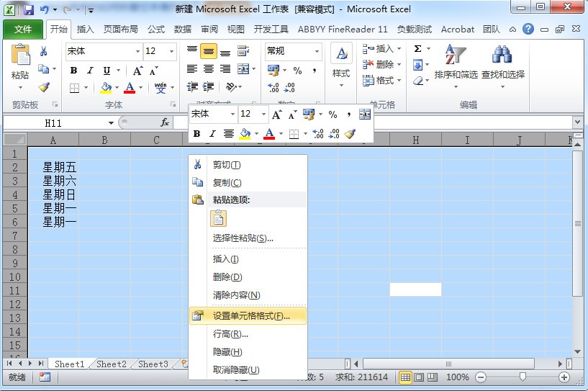This screenshot has width=588, height=391.
Task: Click Increase Indent icon
Action: (x=208, y=87)
